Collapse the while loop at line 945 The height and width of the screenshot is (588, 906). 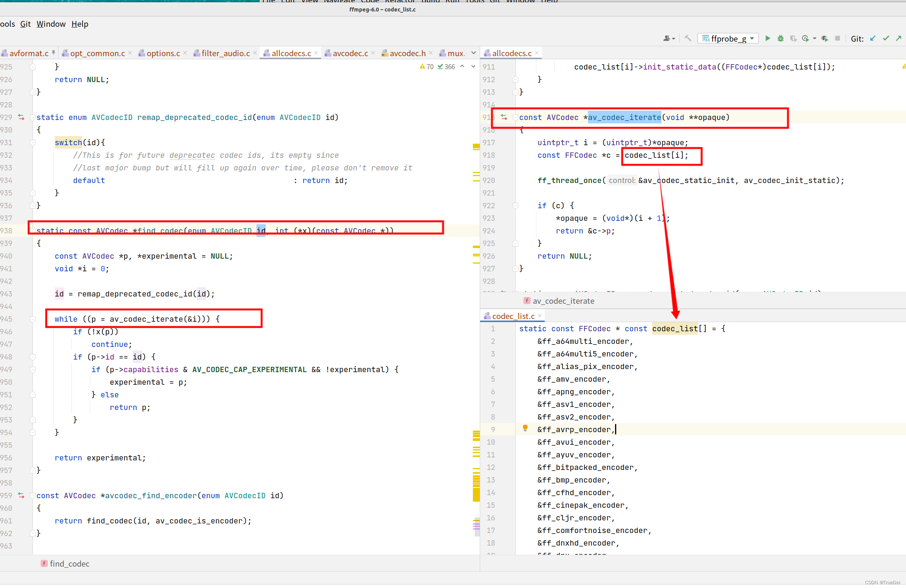point(33,319)
